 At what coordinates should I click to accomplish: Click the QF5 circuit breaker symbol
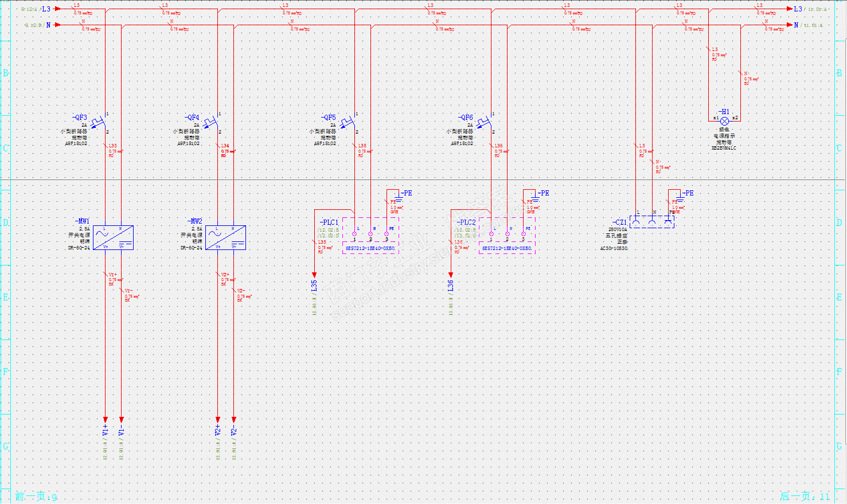pos(349,123)
